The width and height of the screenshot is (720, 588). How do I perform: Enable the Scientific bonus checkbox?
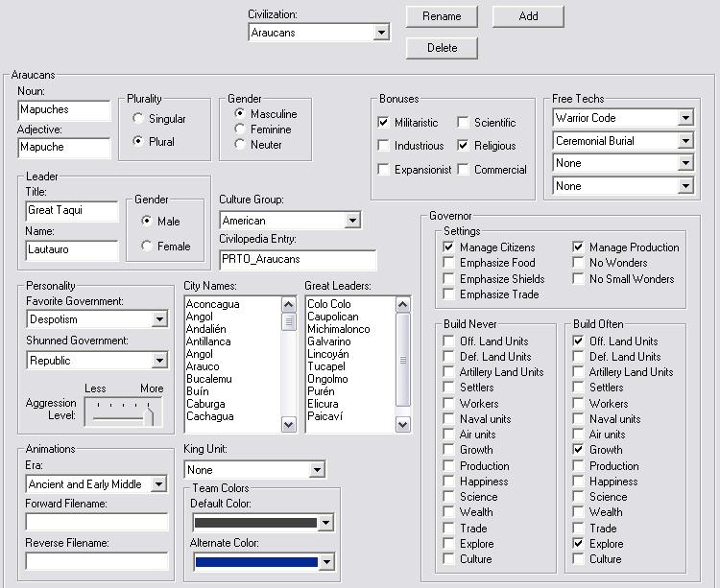[463, 123]
